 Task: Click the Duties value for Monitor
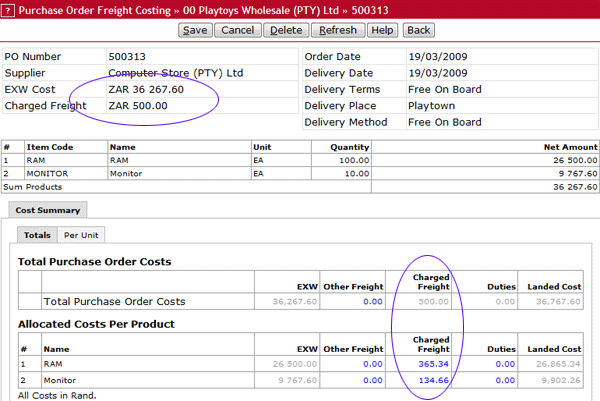pyautogui.click(x=505, y=381)
